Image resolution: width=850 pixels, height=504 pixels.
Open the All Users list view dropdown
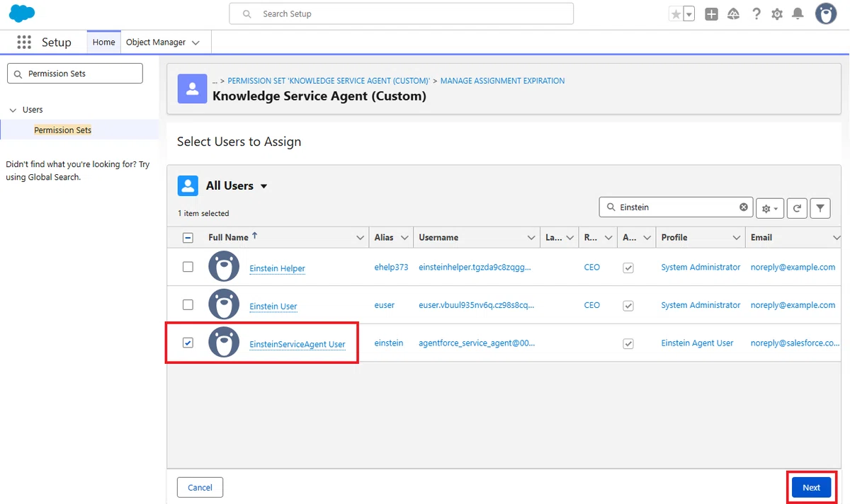point(264,186)
